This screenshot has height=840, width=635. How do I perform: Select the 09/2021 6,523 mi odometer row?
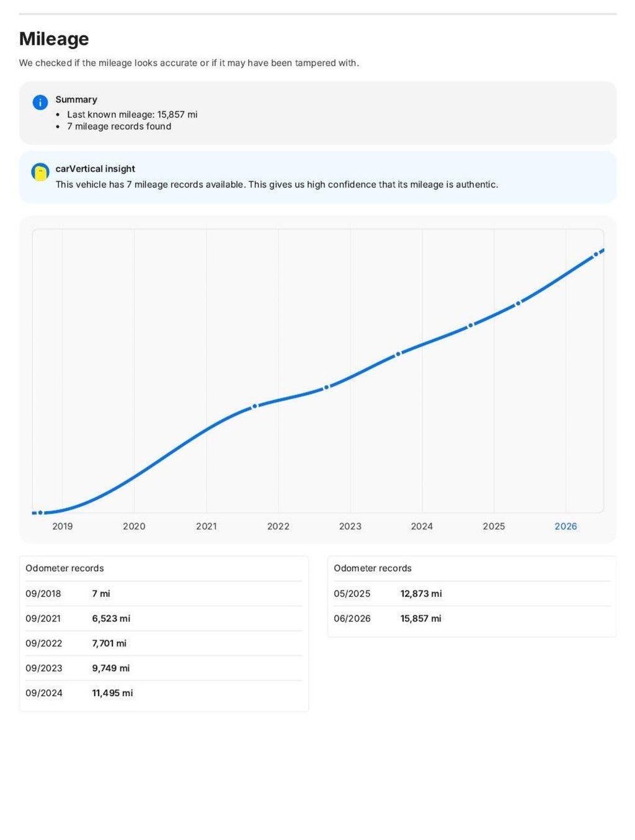click(164, 619)
